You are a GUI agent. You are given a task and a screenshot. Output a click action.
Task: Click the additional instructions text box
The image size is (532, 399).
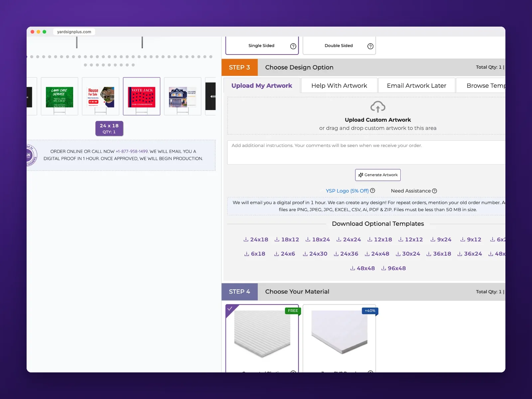click(366, 152)
